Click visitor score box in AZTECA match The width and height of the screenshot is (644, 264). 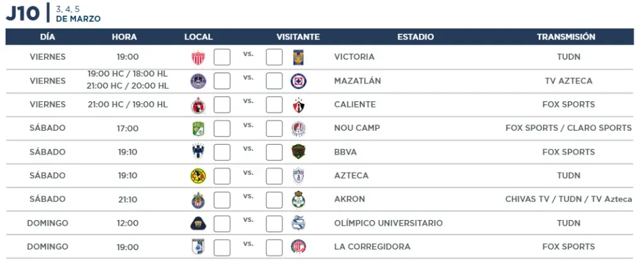tap(274, 176)
